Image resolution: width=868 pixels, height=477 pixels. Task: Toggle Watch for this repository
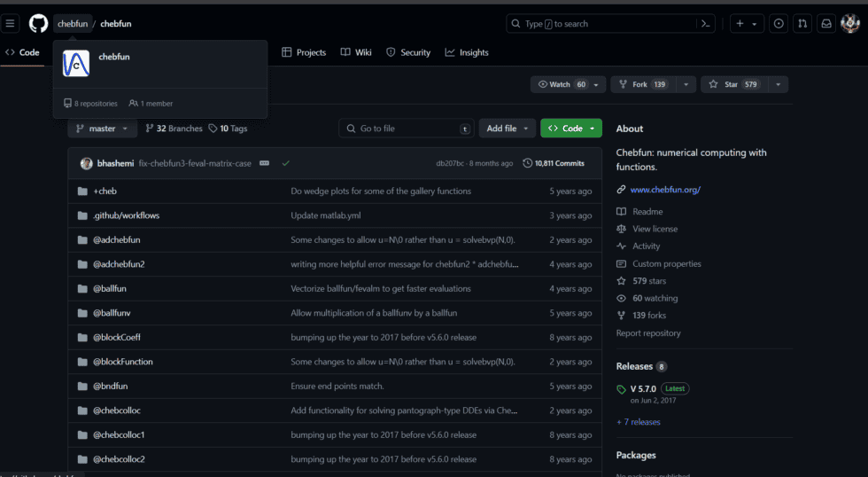(x=560, y=84)
